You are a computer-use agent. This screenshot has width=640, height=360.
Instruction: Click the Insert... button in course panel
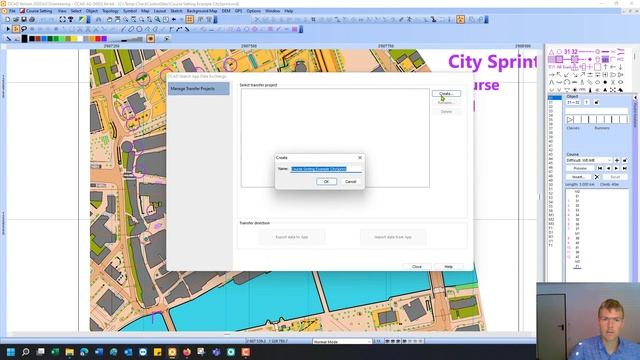click(578, 177)
